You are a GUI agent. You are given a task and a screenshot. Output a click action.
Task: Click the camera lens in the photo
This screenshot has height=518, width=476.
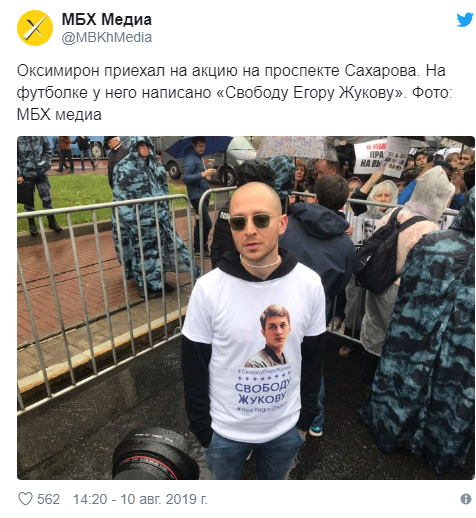[x=155, y=454]
